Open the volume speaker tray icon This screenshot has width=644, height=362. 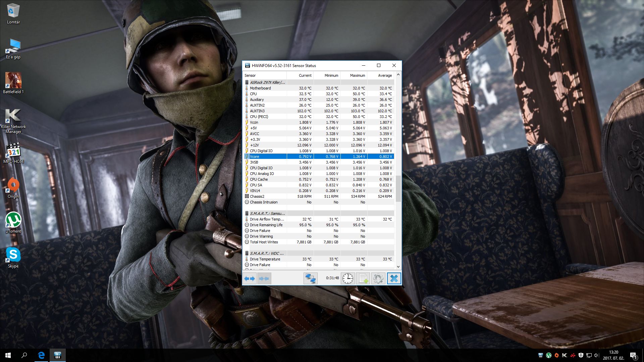(597, 355)
